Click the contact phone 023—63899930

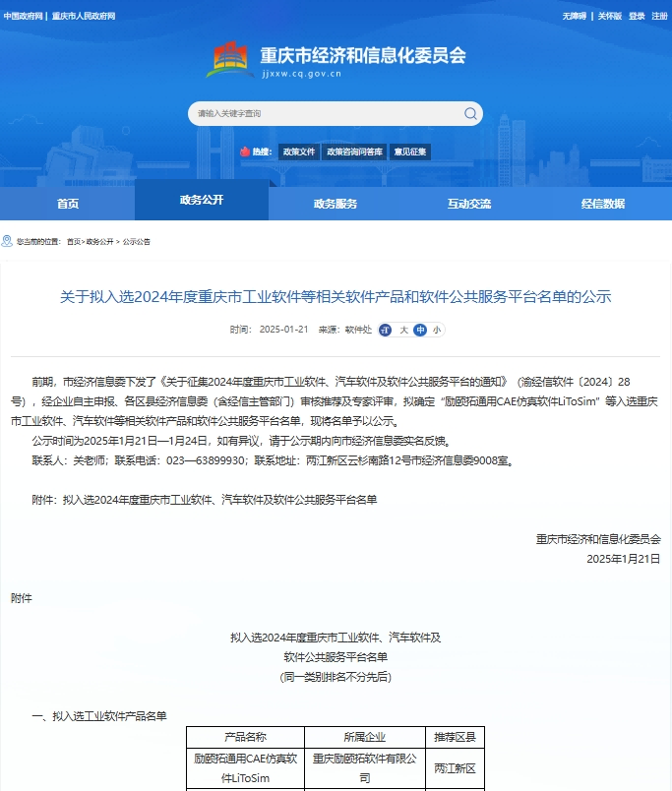pos(206,460)
